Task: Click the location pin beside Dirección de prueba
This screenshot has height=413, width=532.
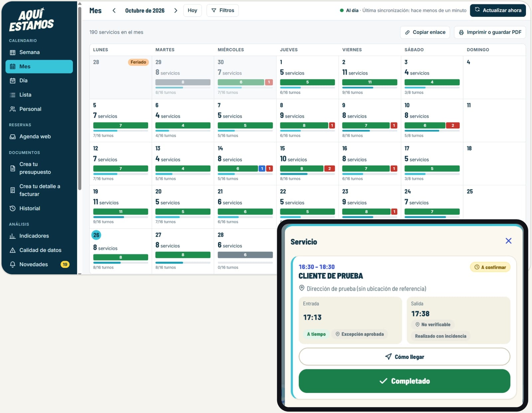Action: (x=302, y=288)
